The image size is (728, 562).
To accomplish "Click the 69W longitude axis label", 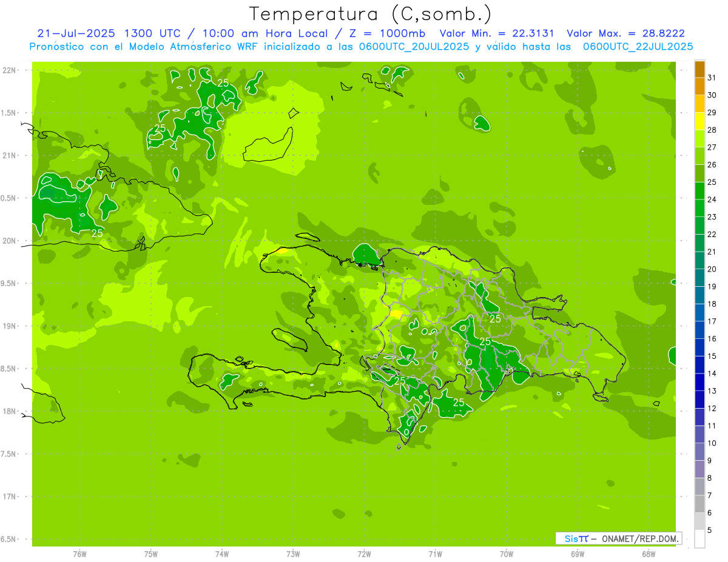I will pos(578,554).
